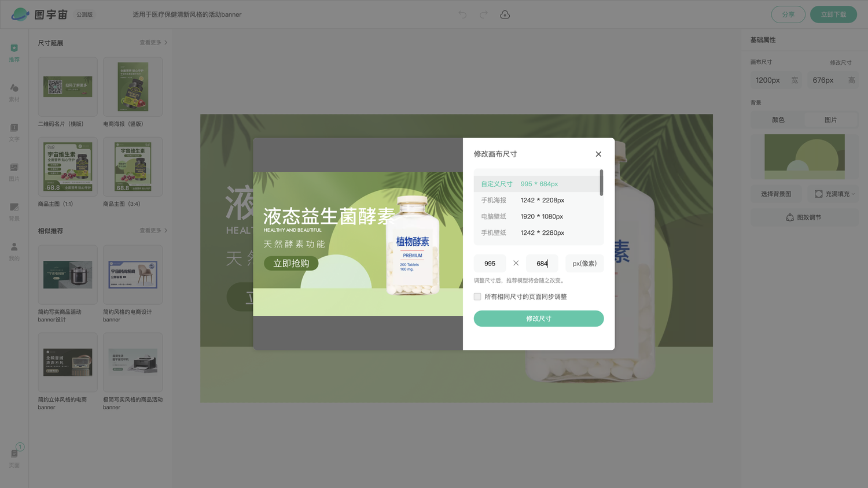Select the 简约立体风格的电商 banner thumbnail
Image resolution: width=868 pixels, height=488 pixels.
pos(68,363)
